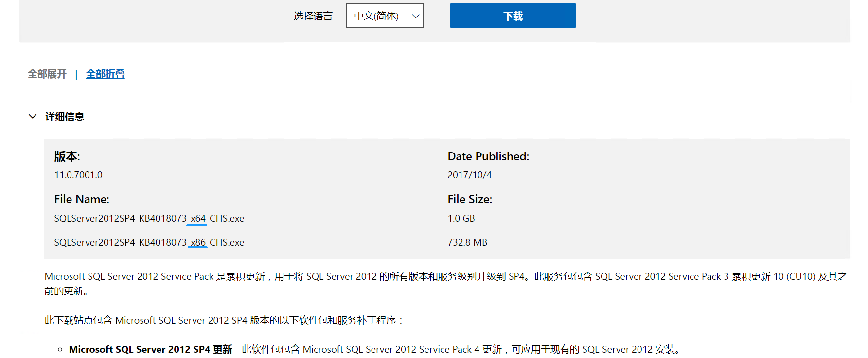
Task: Click the 732.8 MB file size
Action: (467, 242)
